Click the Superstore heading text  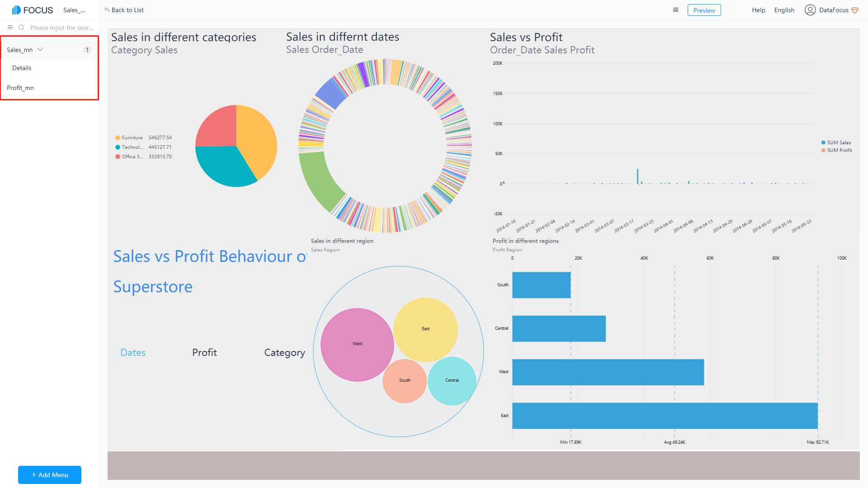tap(153, 287)
